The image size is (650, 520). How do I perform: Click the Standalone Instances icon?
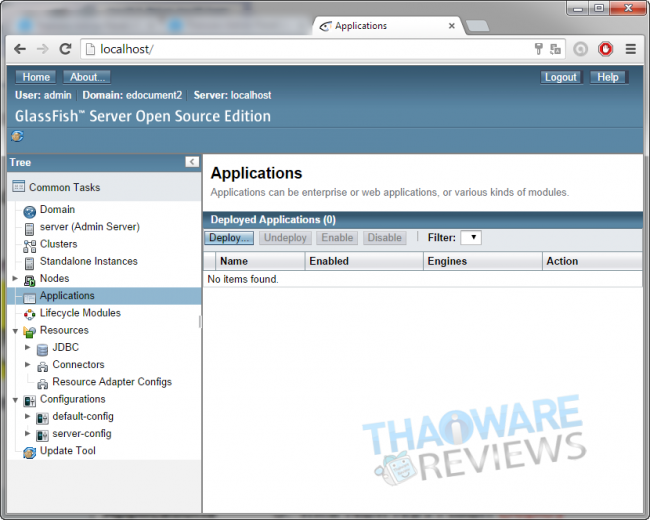[29, 263]
